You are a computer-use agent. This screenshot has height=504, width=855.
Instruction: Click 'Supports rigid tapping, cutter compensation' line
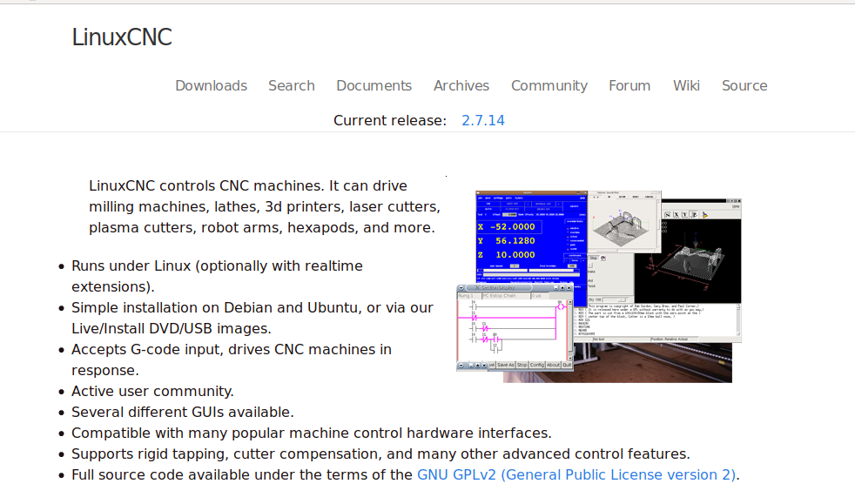coord(380,454)
